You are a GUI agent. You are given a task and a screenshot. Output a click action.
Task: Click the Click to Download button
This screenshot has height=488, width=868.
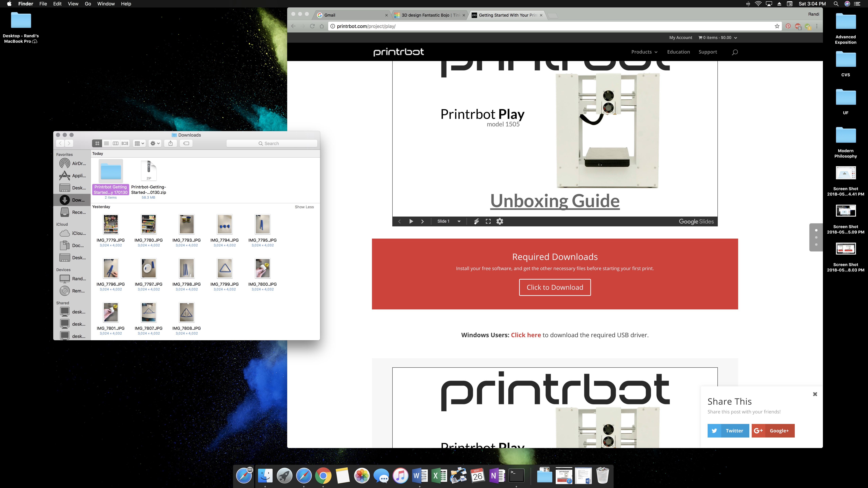[x=555, y=287]
